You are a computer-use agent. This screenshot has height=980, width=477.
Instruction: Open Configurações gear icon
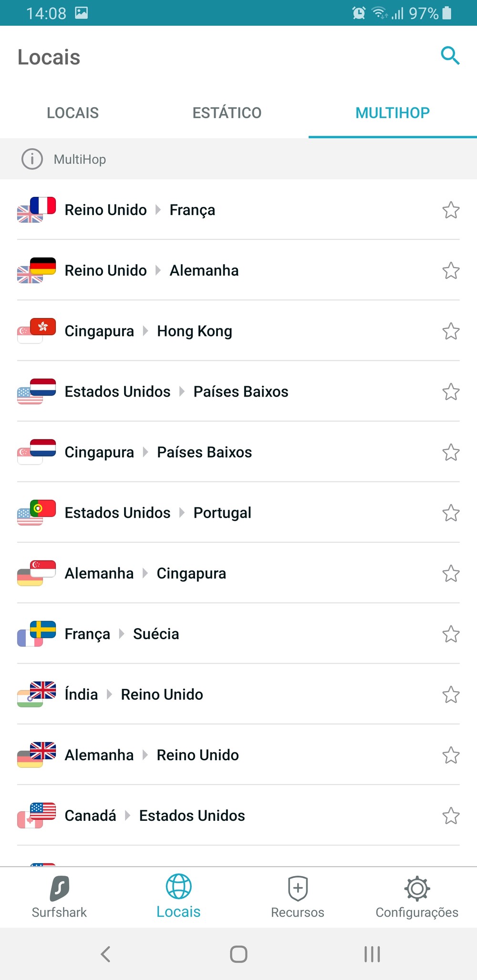tap(417, 888)
